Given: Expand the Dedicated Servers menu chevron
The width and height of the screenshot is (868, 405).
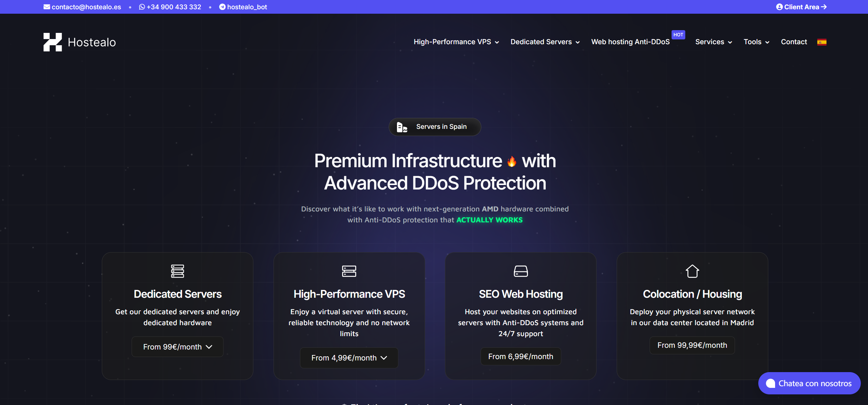Looking at the screenshot, I should (578, 42).
